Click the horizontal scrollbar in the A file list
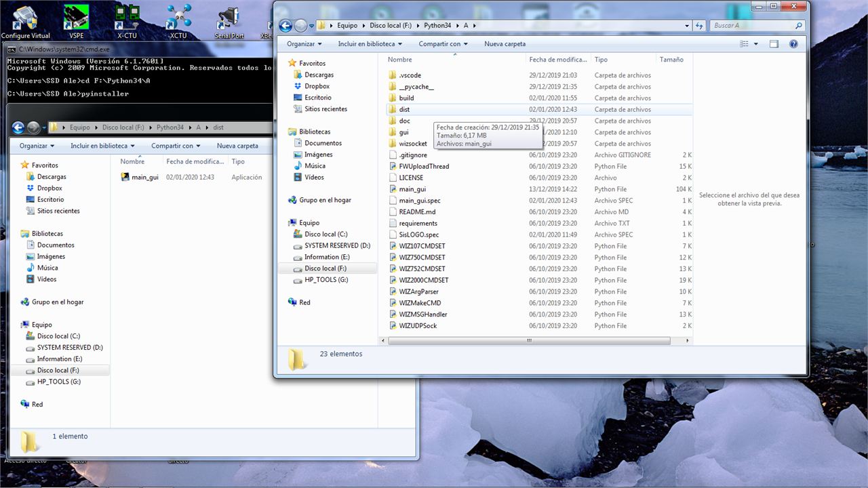The height and width of the screenshot is (488, 868). pos(529,341)
